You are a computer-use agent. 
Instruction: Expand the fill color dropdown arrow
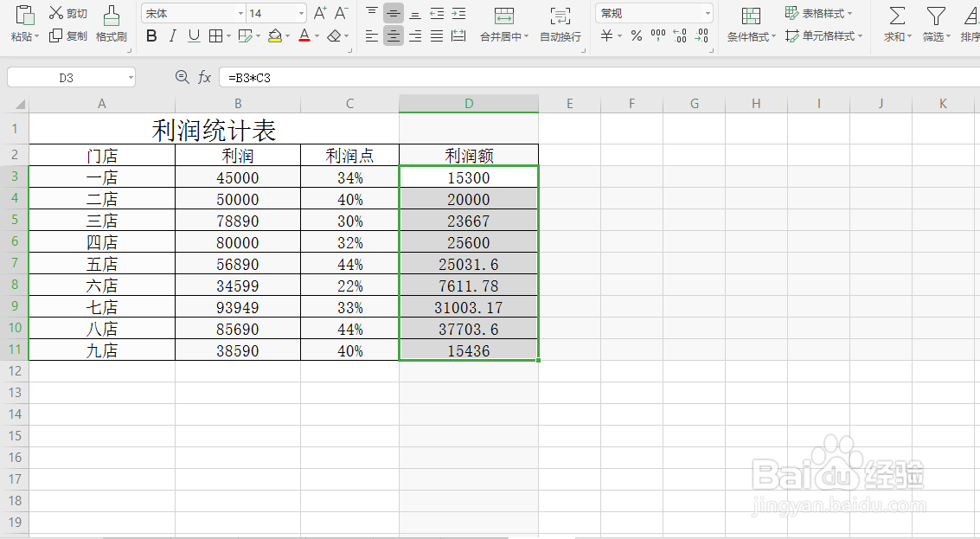tap(287, 36)
